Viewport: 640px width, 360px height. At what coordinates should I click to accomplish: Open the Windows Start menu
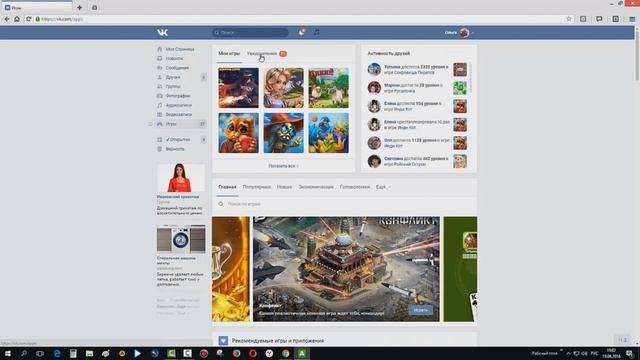[7, 353]
